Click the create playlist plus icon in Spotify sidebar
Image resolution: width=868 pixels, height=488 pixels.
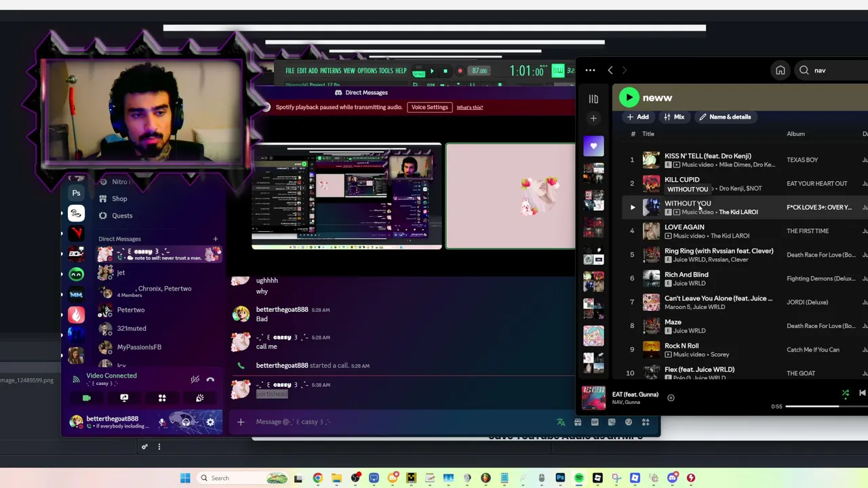pyautogui.click(x=593, y=119)
